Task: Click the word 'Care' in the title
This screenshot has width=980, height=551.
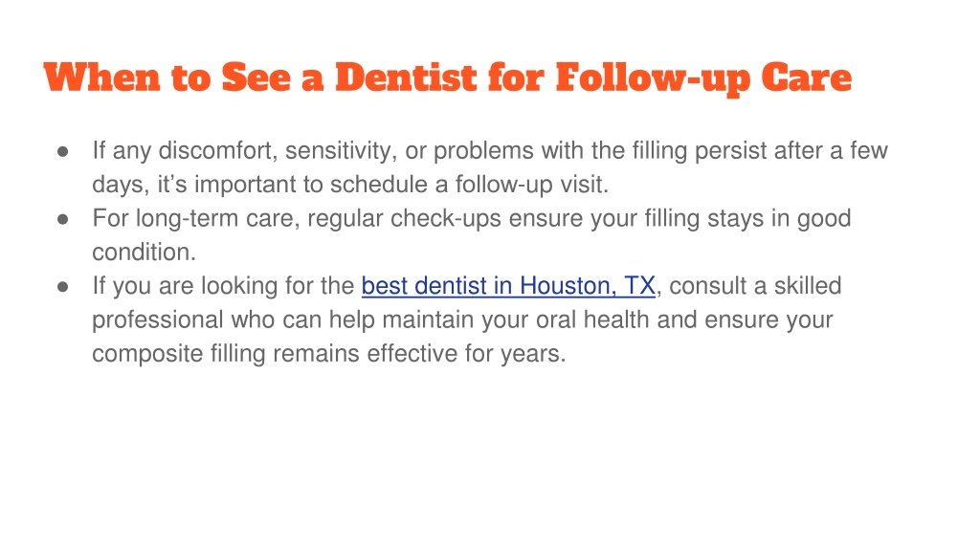Action: (806, 78)
